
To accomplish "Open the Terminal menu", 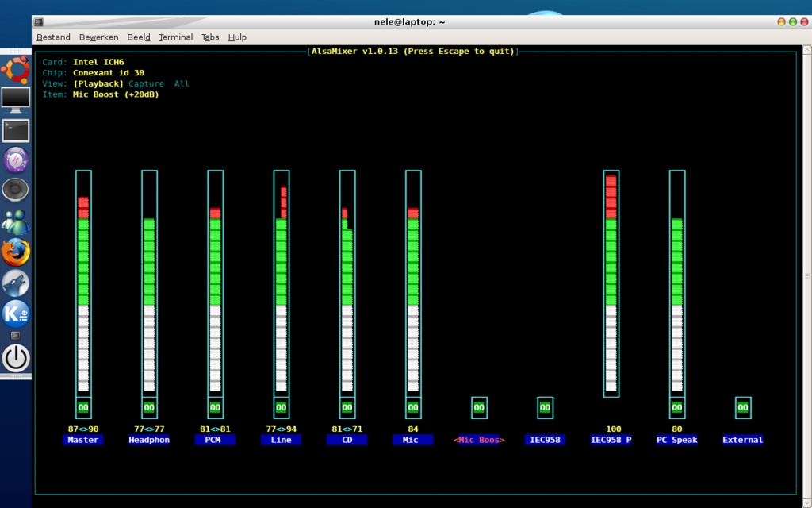I will 175,37.
